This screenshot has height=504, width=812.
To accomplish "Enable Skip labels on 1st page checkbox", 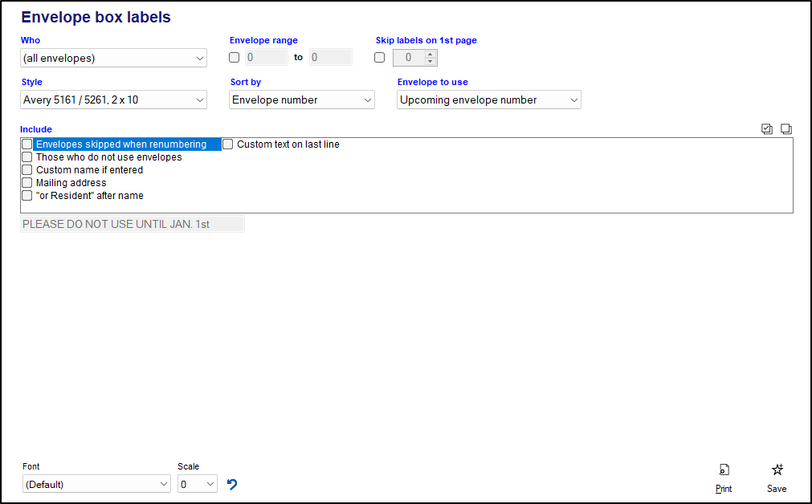I will tap(380, 58).
